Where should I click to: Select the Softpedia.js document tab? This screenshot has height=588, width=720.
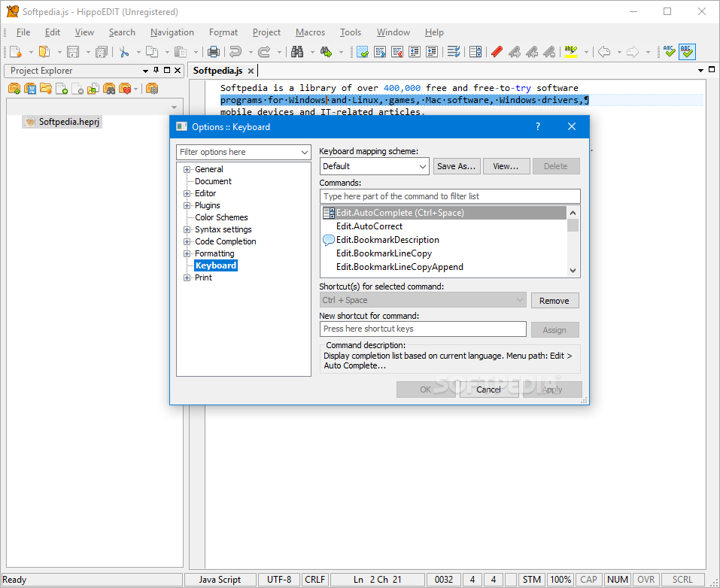pyautogui.click(x=217, y=70)
